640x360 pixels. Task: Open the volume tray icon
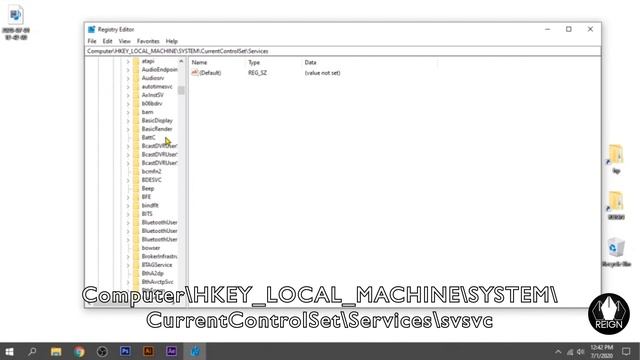[x=580, y=351]
